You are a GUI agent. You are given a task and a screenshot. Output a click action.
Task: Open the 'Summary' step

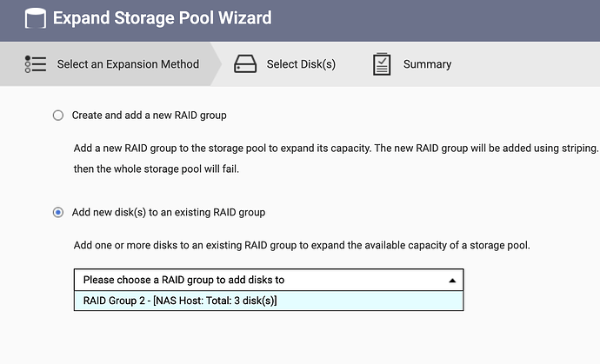tap(427, 64)
